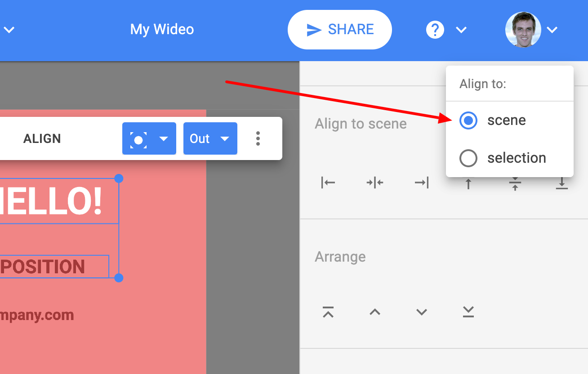588x374 pixels.
Task: Expand the help chevron in top bar
Action: click(461, 30)
